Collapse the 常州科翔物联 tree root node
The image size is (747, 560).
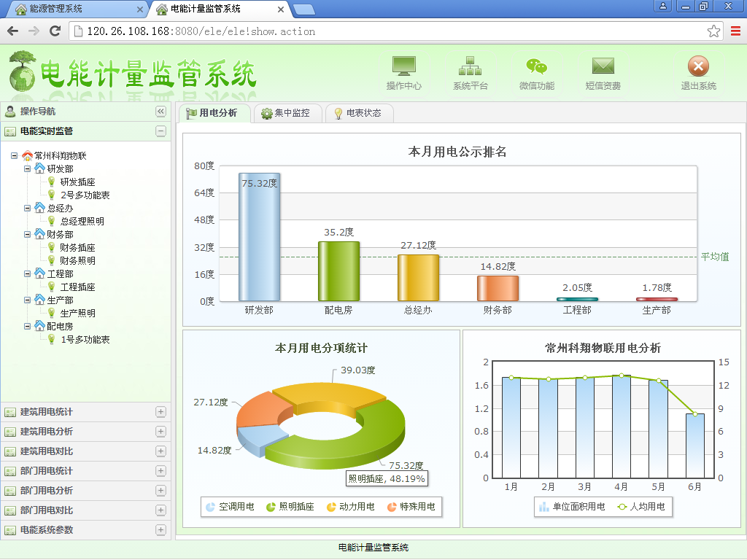coord(15,156)
